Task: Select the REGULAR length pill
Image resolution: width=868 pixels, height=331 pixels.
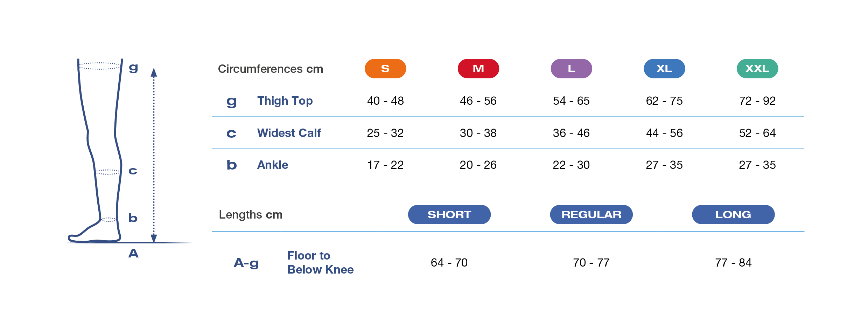Action: coord(591,214)
